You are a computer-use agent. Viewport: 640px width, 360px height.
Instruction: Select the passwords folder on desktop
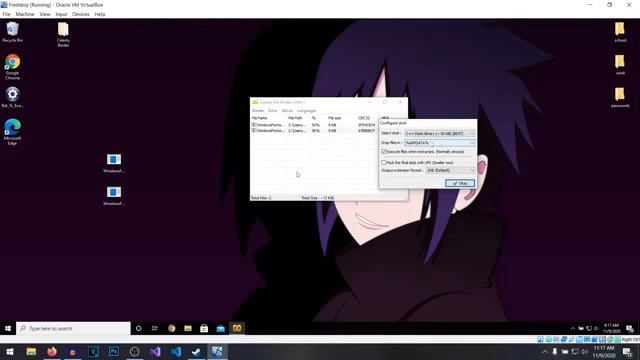click(620, 98)
